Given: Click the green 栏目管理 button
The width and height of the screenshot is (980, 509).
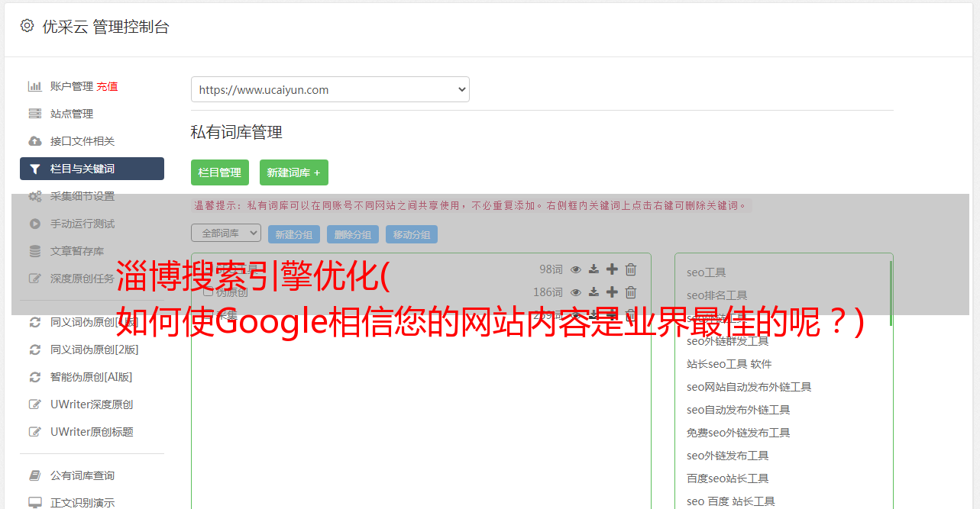Looking at the screenshot, I should pyautogui.click(x=220, y=172).
